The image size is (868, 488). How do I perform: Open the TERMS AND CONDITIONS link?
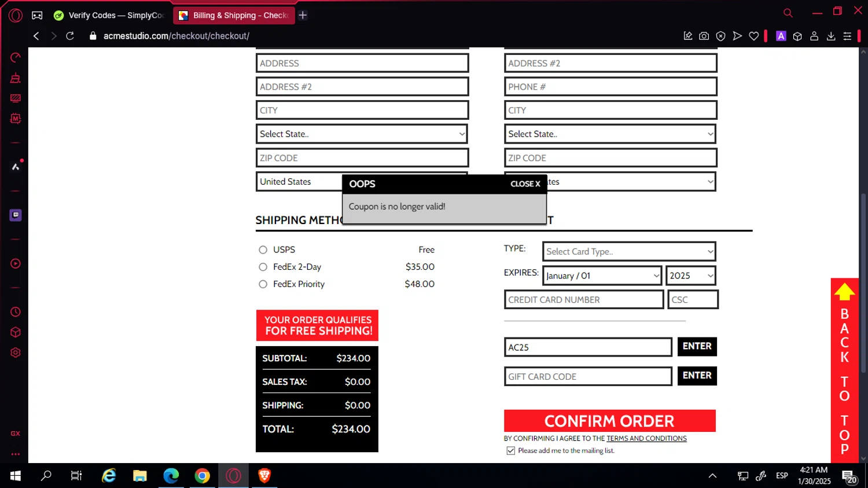pyautogui.click(x=646, y=438)
